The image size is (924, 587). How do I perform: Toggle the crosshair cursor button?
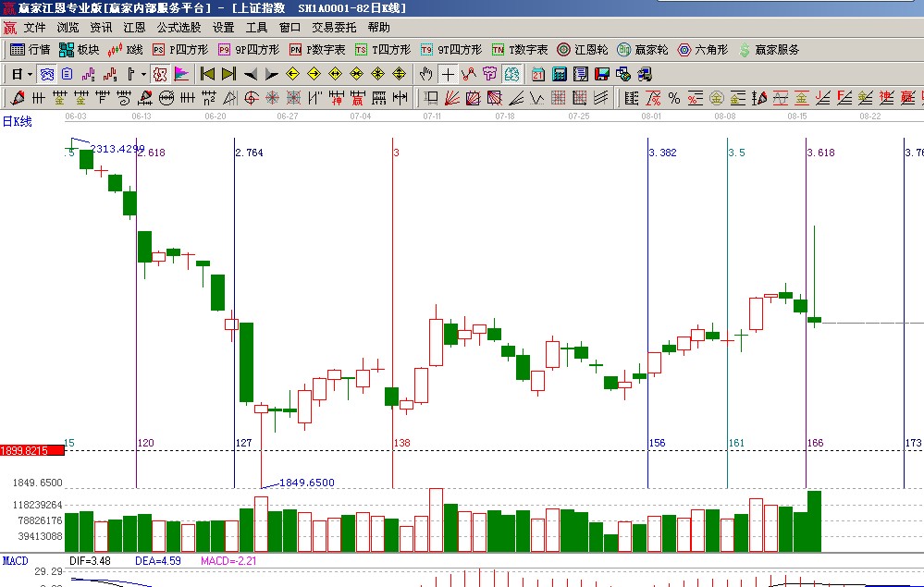[x=448, y=74]
